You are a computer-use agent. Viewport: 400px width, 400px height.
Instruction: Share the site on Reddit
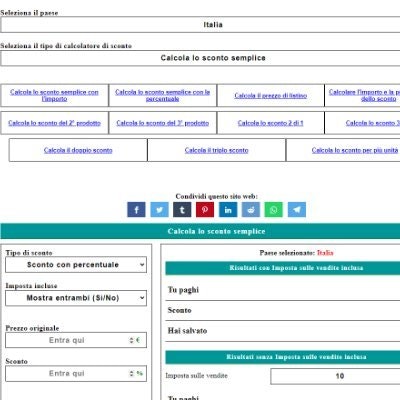click(x=251, y=210)
